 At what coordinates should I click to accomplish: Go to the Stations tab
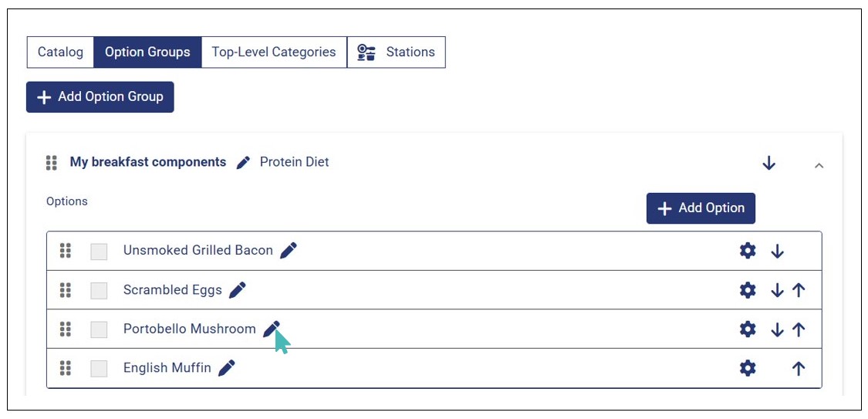point(397,52)
